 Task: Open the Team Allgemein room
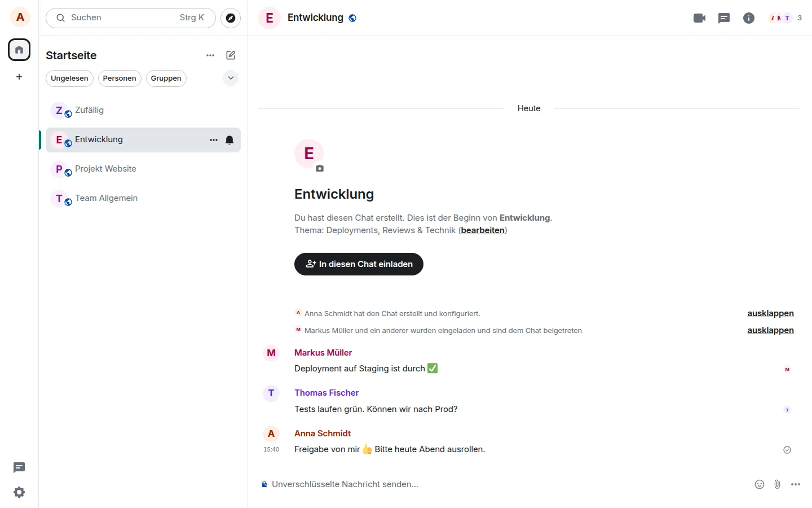(x=143, y=199)
